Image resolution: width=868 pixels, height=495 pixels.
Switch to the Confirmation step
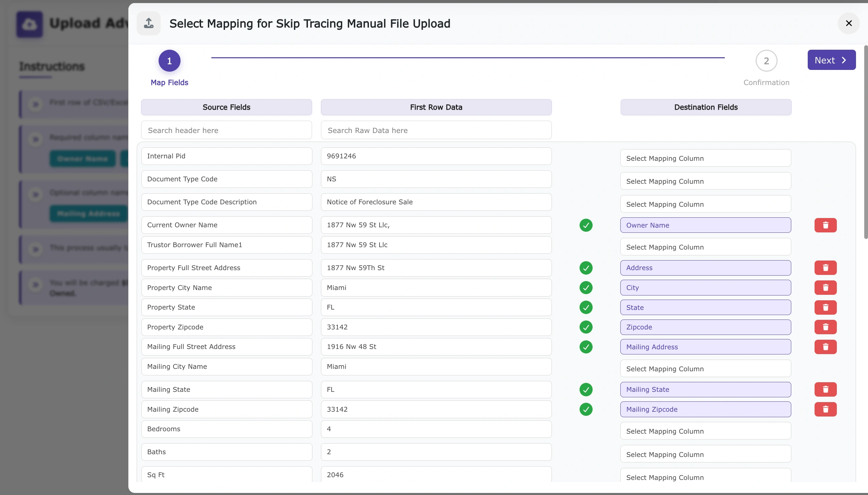coord(766,61)
